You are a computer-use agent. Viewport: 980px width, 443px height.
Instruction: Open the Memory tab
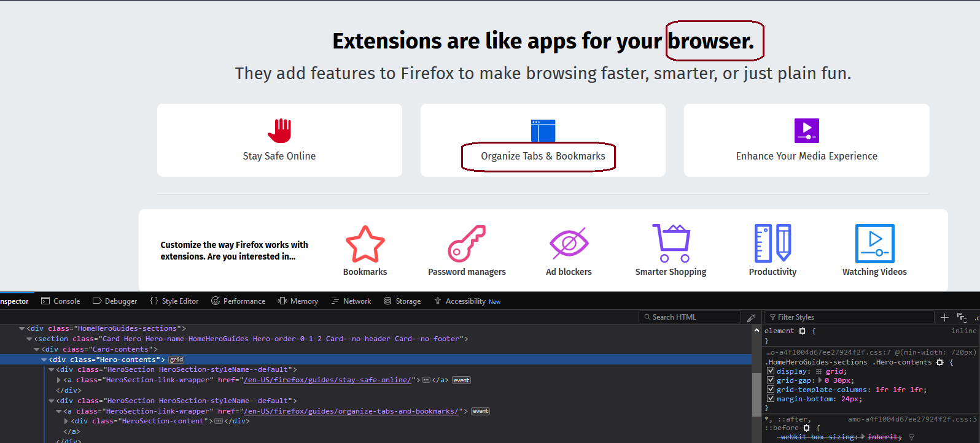[298, 301]
